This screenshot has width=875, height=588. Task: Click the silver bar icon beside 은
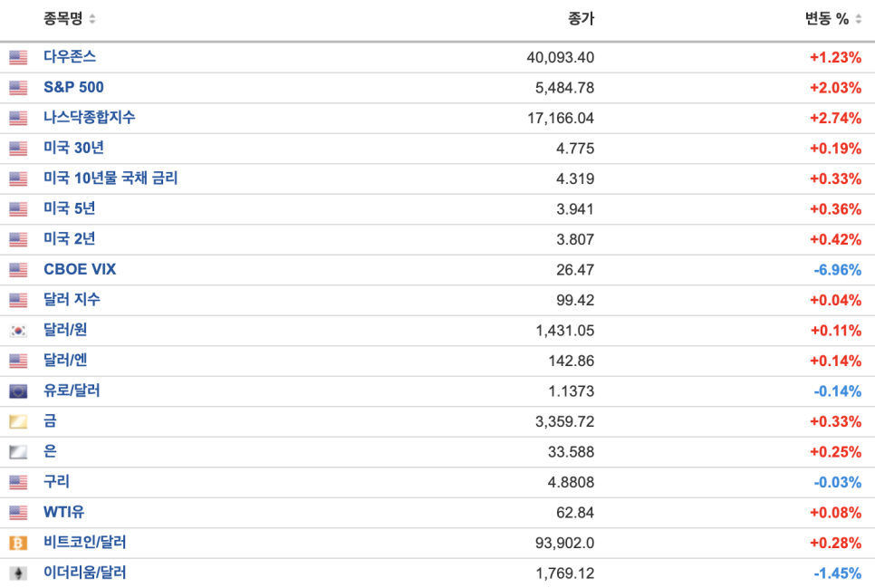18,452
